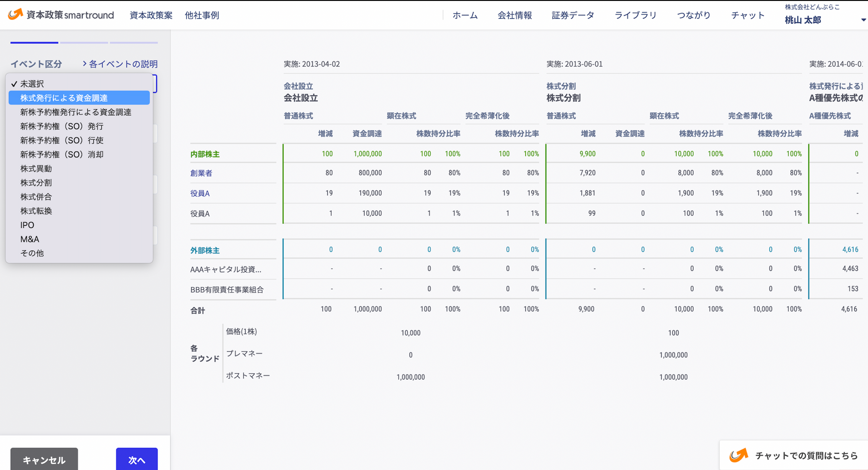Click the first progress step indicator
Screen dimensions: 868x470
click(x=34, y=42)
